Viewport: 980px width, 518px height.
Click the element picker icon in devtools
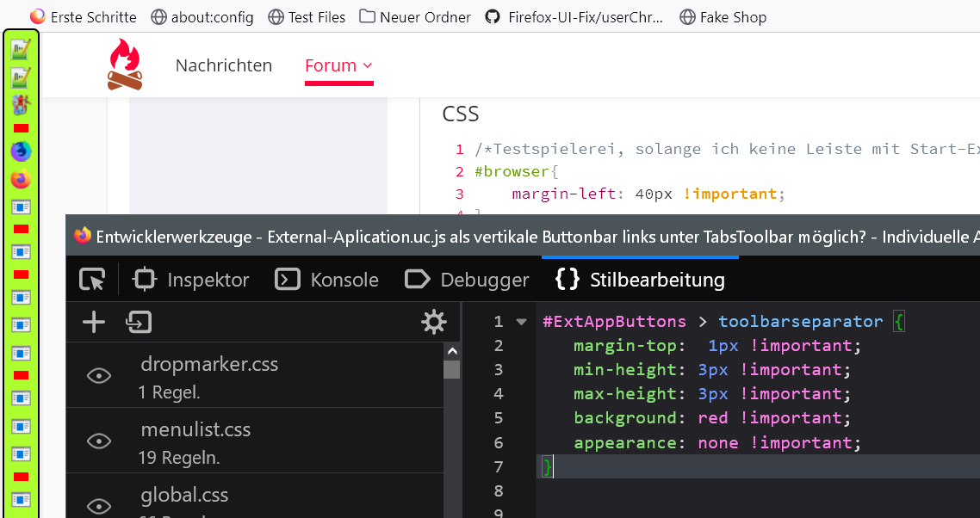[x=91, y=280]
